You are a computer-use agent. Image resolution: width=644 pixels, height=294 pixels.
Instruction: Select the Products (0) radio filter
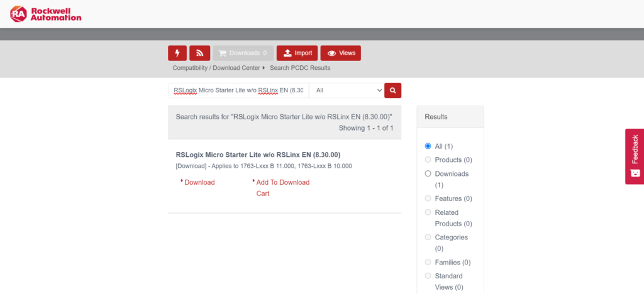click(x=428, y=160)
